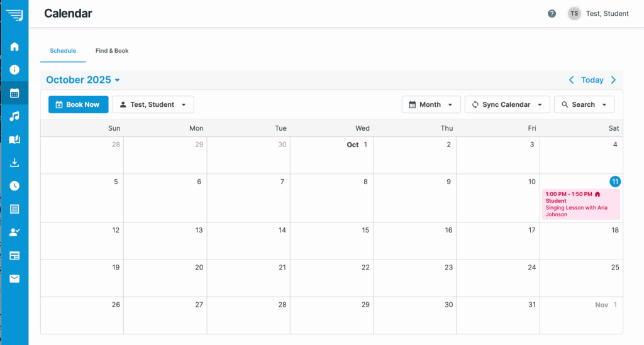Open the open-book sidebar icon

point(14,140)
